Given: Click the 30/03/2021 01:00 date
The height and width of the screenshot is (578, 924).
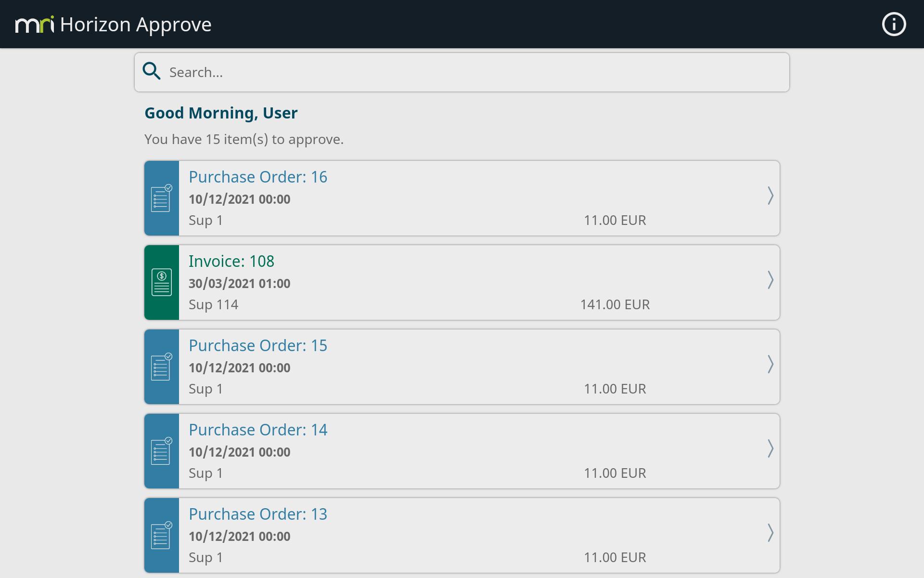Looking at the screenshot, I should click(x=239, y=283).
